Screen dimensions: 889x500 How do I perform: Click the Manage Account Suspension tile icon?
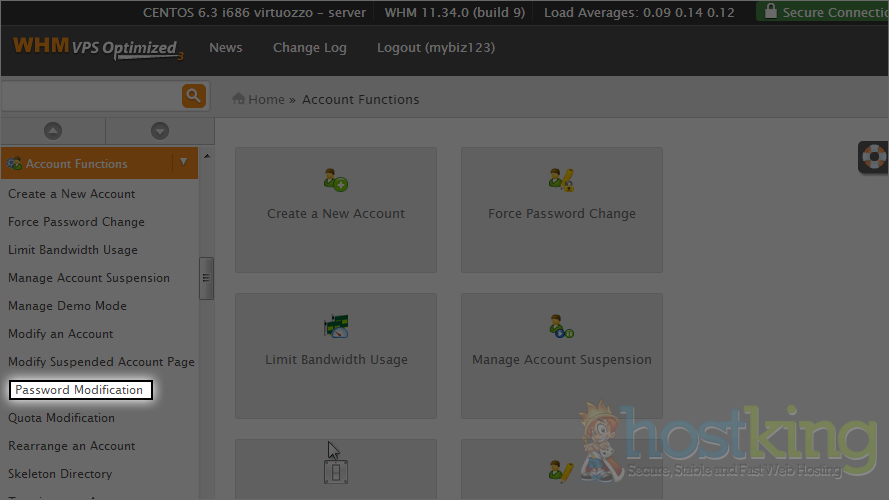click(561, 326)
